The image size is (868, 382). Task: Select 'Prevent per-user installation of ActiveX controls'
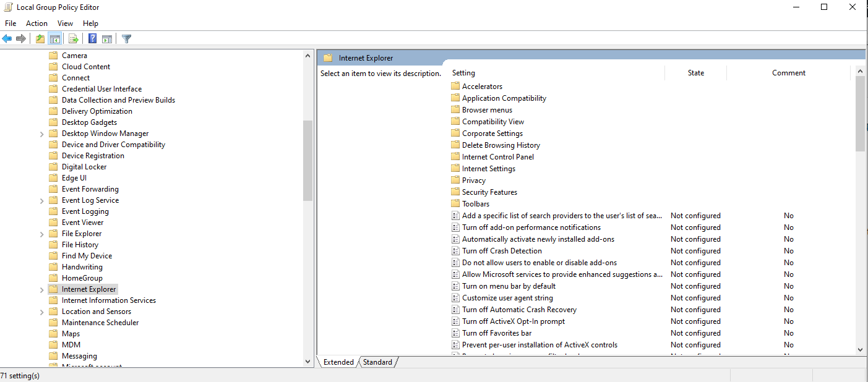tap(539, 345)
